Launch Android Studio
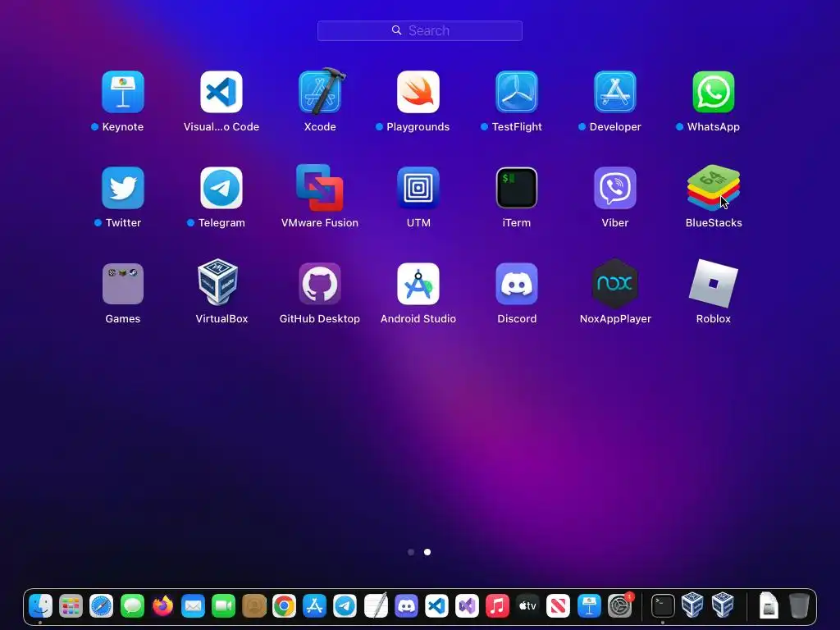840x630 pixels. coord(418,284)
